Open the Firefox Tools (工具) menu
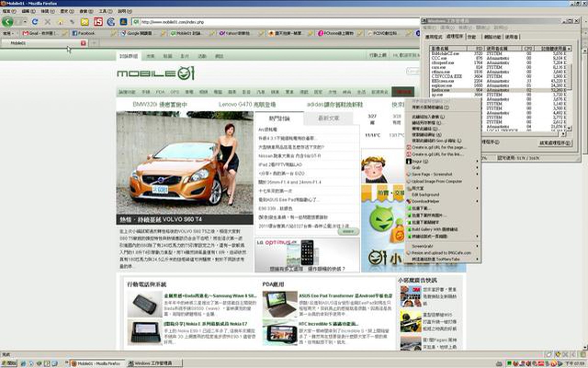Screen dimensions: 588x368 [x=106, y=11]
